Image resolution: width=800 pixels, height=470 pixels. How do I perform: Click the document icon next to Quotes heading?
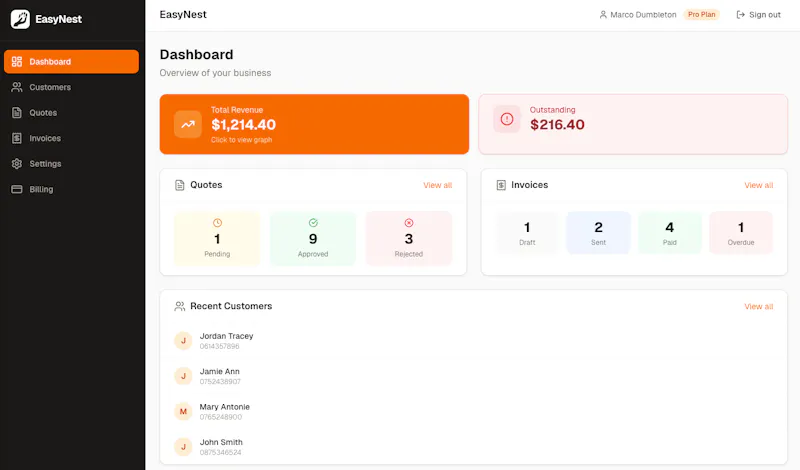(180, 185)
